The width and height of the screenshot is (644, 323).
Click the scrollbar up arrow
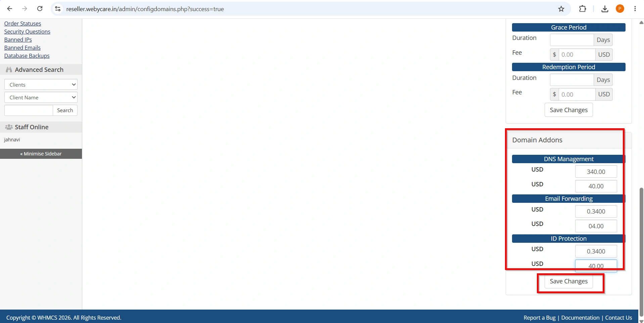coord(641,22)
